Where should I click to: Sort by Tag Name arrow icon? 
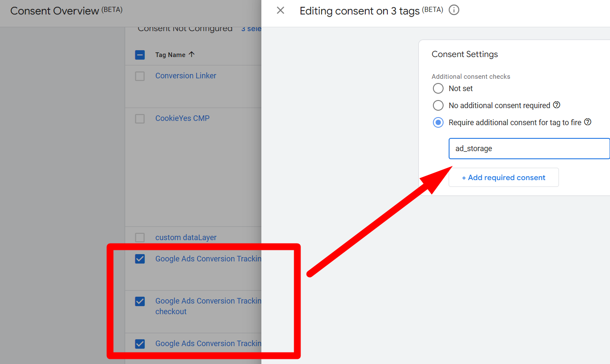(192, 54)
